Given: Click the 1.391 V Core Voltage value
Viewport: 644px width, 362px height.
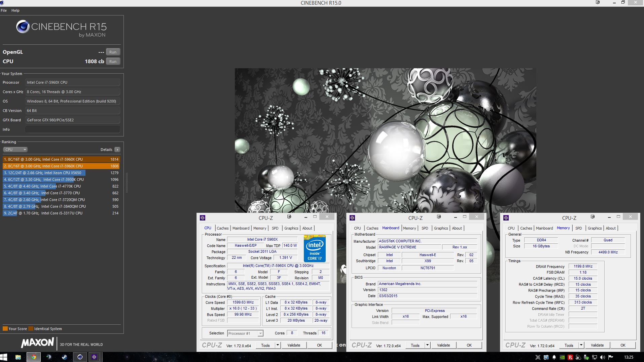Looking at the screenshot, I should pyautogui.click(x=286, y=257).
